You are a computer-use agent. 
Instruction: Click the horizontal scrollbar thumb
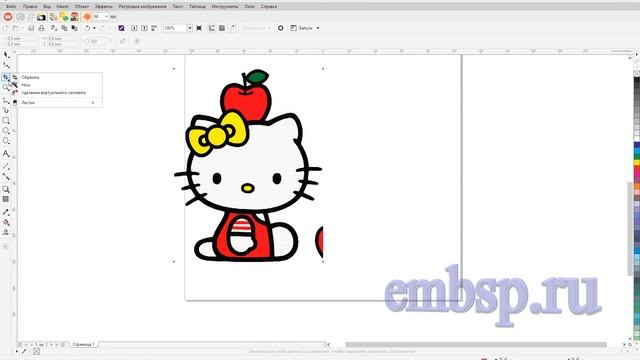point(476,344)
